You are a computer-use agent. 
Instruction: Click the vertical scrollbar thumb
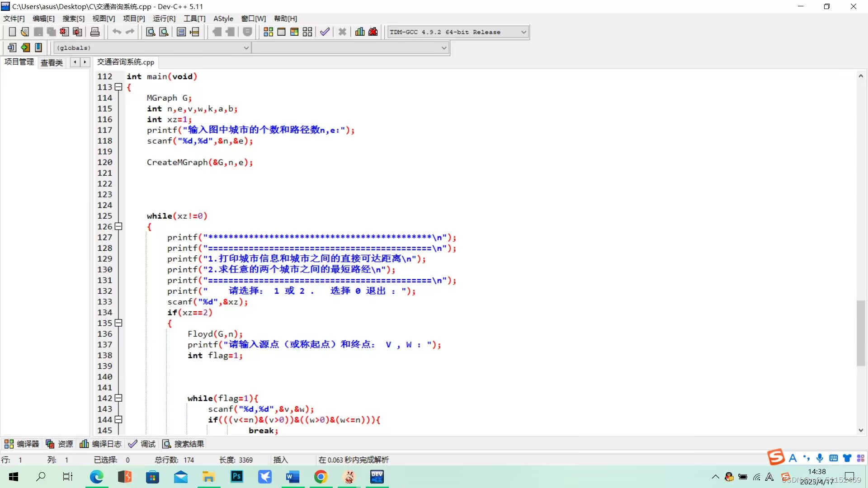[x=861, y=333]
